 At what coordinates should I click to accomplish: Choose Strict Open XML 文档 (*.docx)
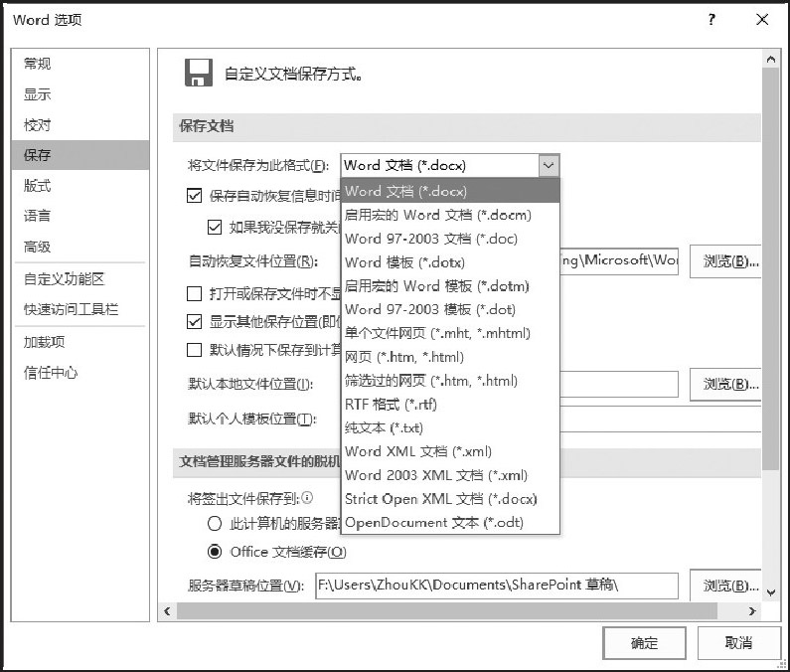pyautogui.click(x=450, y=499)
